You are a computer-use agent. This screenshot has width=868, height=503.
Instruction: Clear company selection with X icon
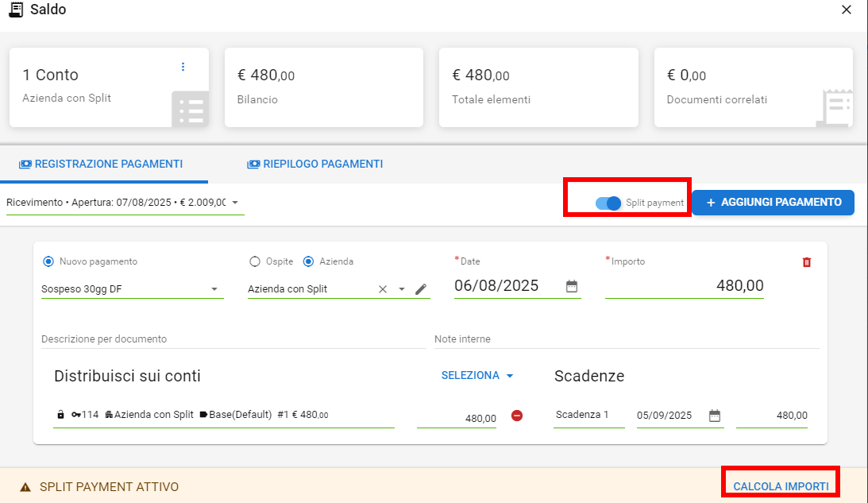[383, 289]
